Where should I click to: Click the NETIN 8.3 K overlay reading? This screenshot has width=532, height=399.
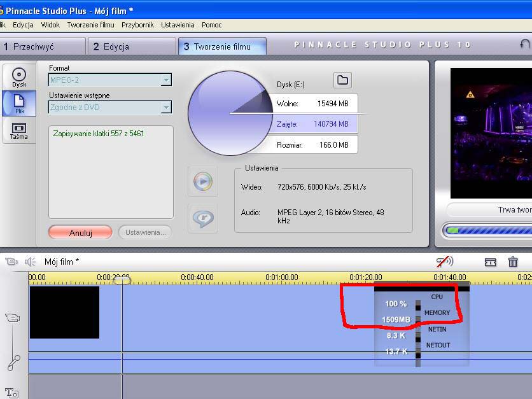coord(396,335)
